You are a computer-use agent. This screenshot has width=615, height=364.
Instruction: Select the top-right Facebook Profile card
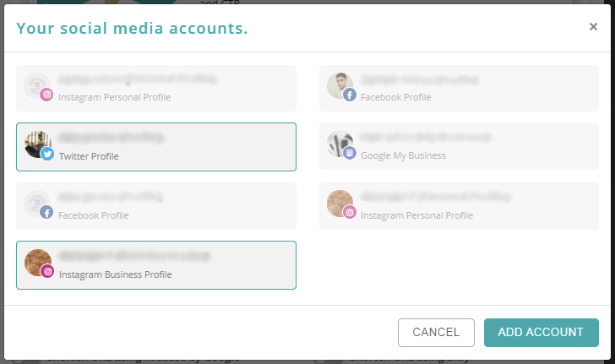coord(459,88)
